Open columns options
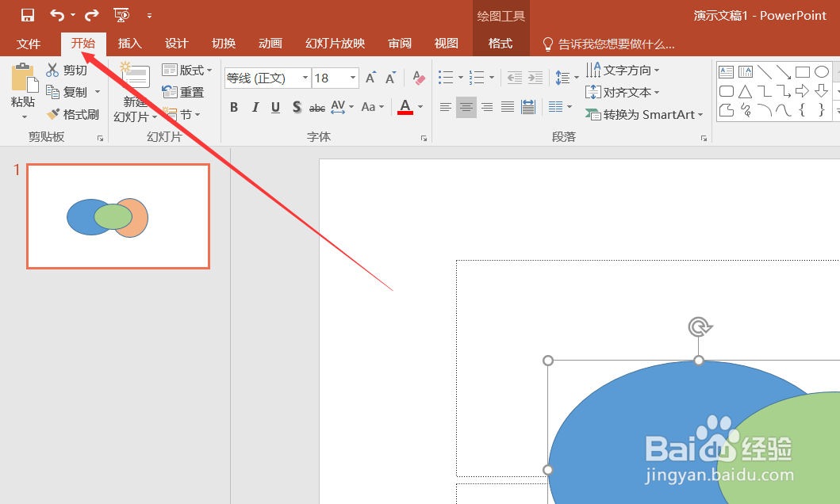The width and height of the screenshot is (840, 504). [x=560, y=107]
